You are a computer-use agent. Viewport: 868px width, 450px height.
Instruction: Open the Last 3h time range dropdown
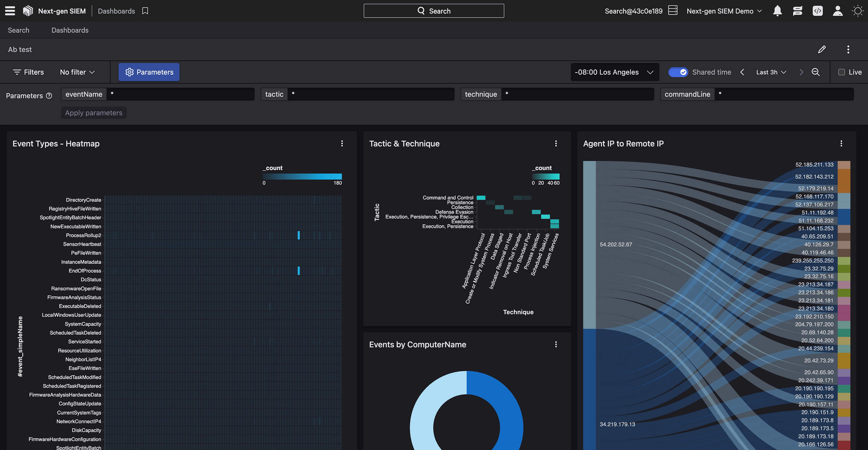tap(770, 72)
